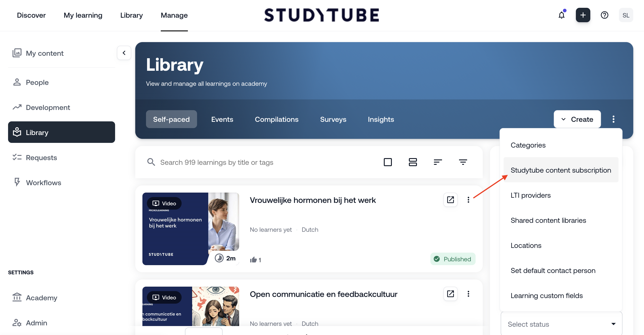Tick the select-all square checkbox

[x=388, y=162]
